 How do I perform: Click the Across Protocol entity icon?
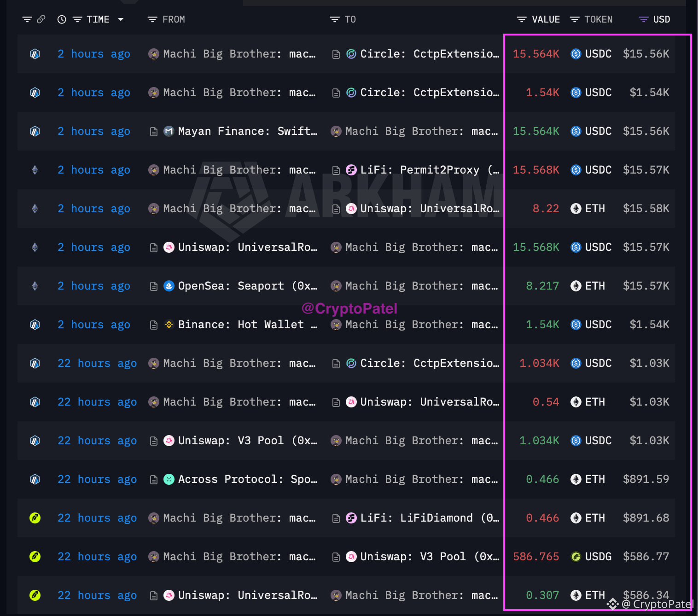tap(169, 479)
